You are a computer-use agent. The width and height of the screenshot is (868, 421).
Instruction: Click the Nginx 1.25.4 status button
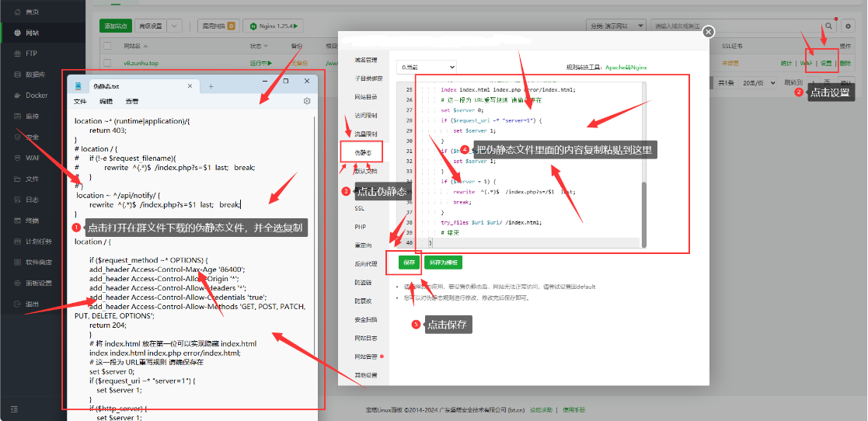tap(274, 26)
